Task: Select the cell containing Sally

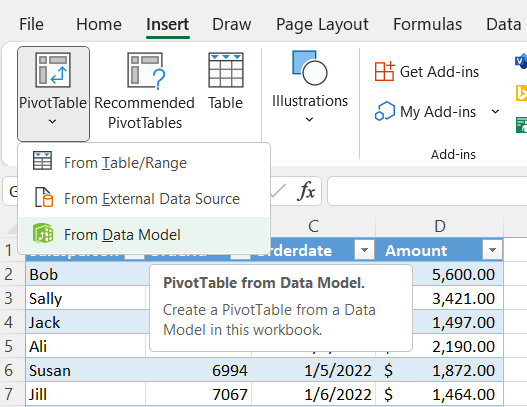Action: pos(86,298)
